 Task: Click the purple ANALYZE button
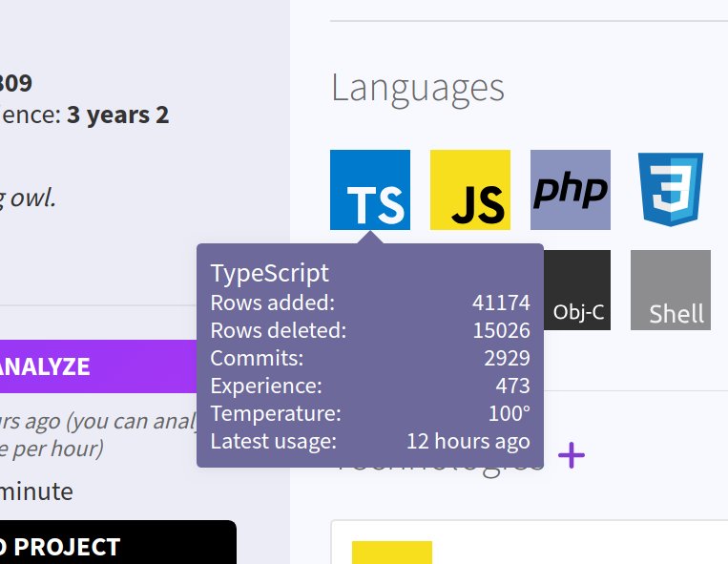(98, 366)
